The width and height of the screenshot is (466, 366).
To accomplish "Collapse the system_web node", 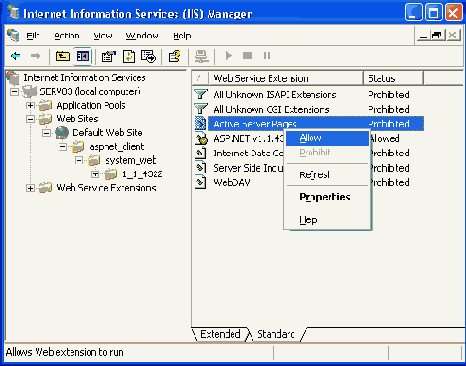I will click(x=79, y=160).
